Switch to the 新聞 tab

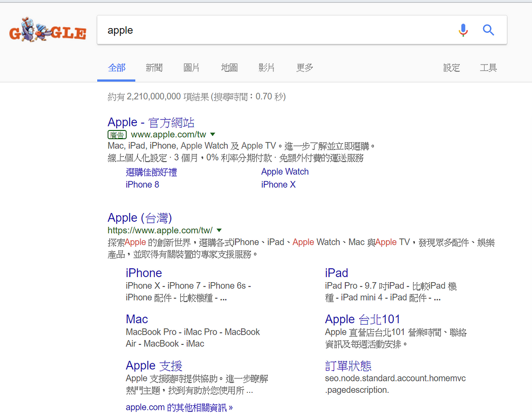pos(154,68)
